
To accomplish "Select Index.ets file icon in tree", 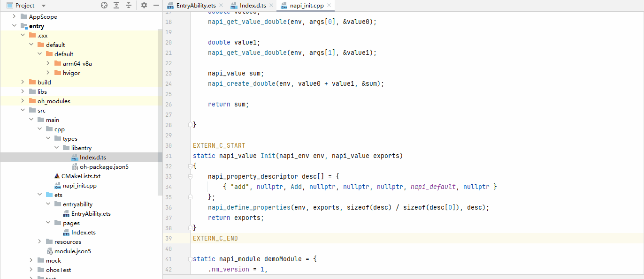I will point(66,233).
